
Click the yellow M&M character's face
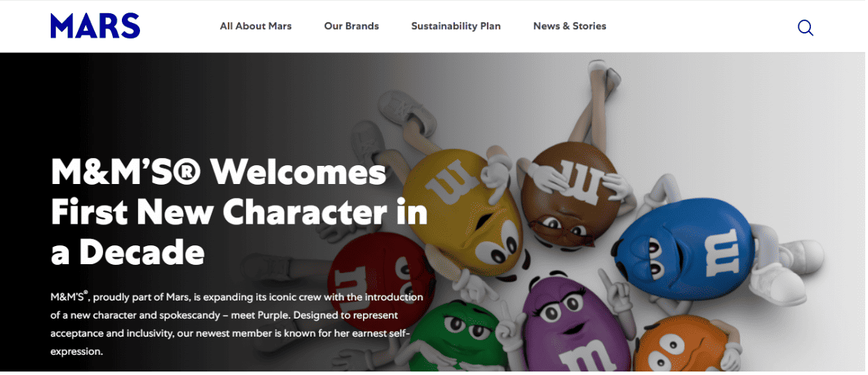489,240
